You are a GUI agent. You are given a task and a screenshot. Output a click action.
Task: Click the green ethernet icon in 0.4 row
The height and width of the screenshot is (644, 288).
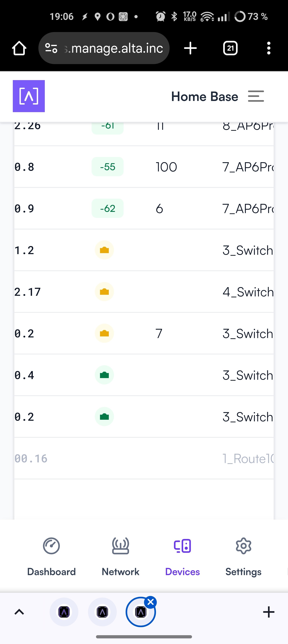click(104, 375)
